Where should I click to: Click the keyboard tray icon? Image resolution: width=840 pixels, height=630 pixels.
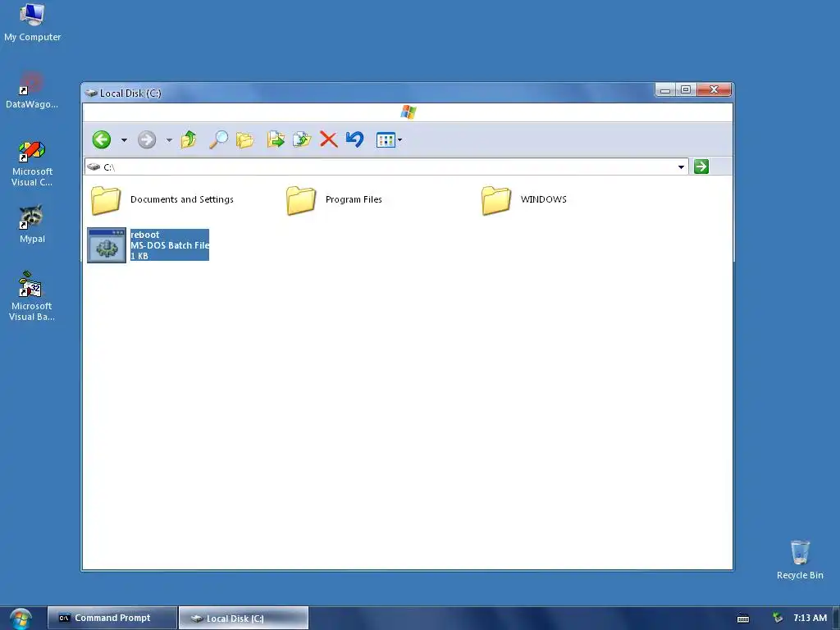point(743,619)
